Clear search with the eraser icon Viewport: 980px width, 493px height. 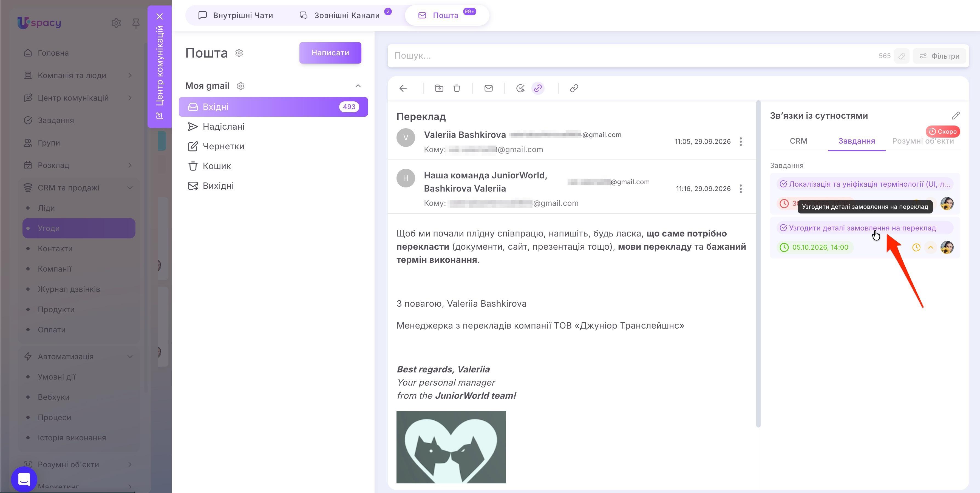[902, 56]
